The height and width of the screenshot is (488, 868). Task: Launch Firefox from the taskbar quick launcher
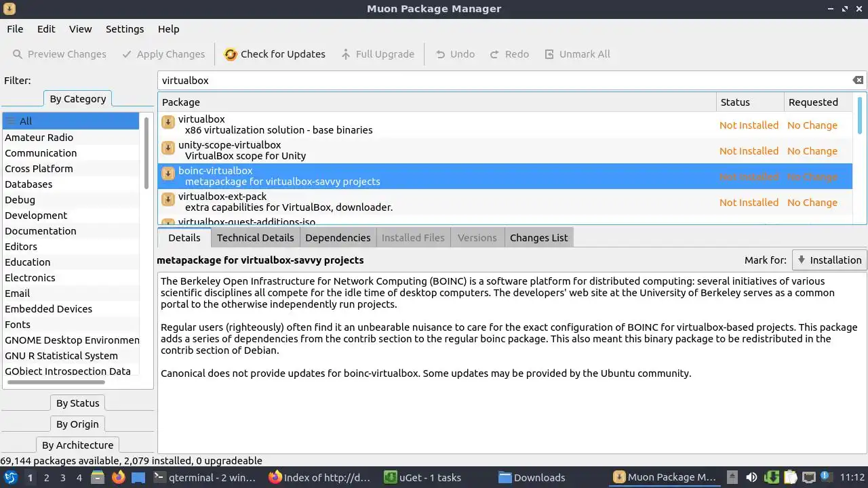coord(118,477)
